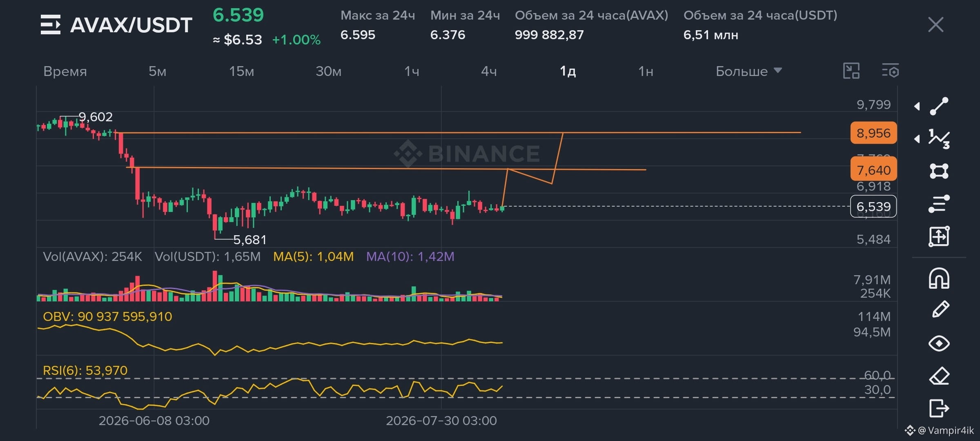Viewport: 980px width, 441px height.
Task: Click the Vol(USDT): 1,65M label
Action: (x=207, y=256)
